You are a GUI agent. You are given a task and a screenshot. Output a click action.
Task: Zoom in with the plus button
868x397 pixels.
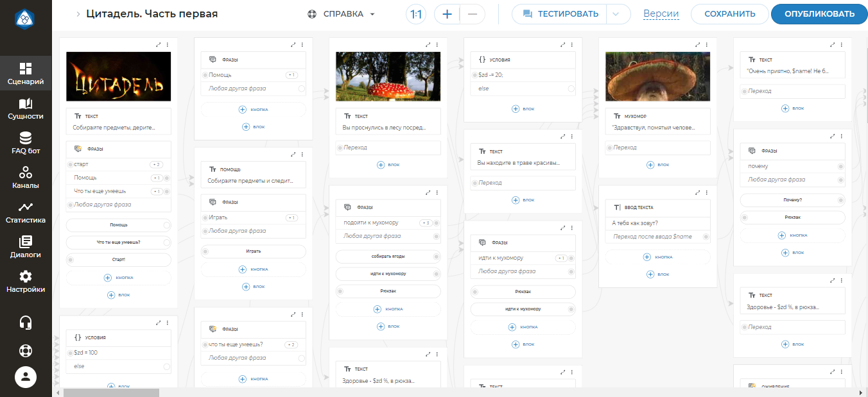click(x=447, y=14)
